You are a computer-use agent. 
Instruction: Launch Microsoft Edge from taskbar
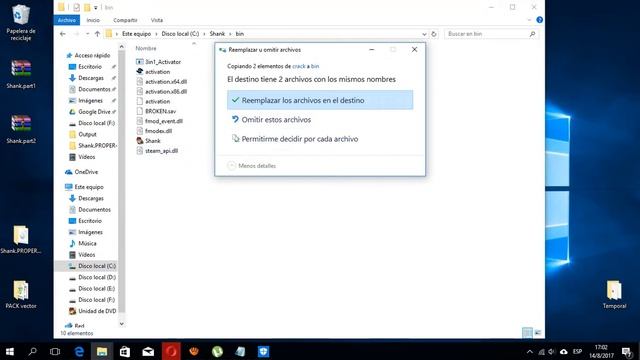(x=79, y=351)
